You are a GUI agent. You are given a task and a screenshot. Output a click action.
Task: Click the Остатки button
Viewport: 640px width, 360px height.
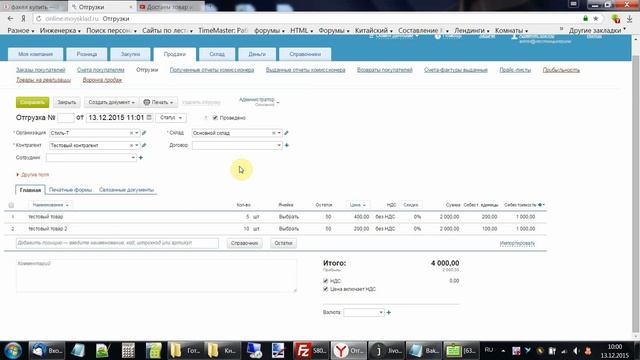tap(283, 243)
